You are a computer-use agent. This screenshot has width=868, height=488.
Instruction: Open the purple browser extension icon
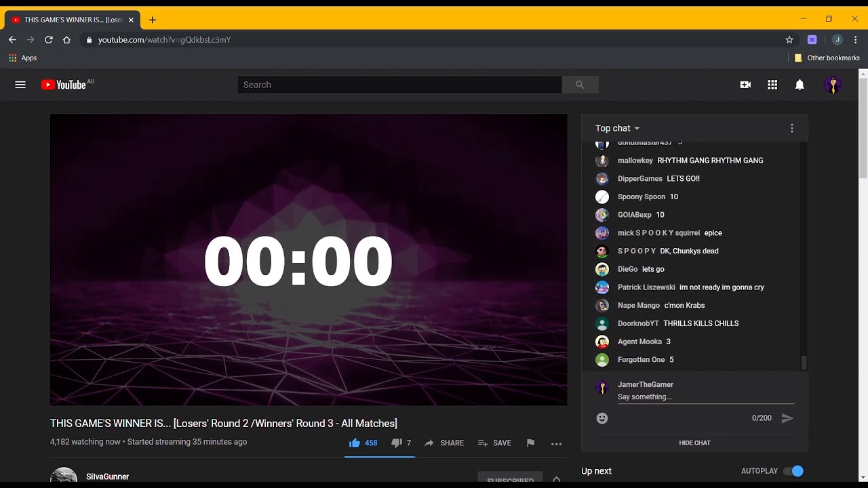(812, 40)
